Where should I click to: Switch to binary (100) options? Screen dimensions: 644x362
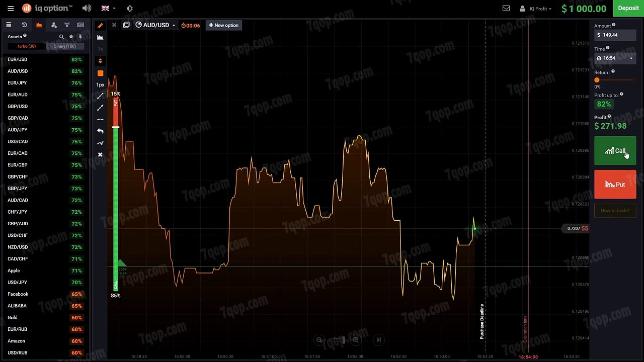(65, 46)
